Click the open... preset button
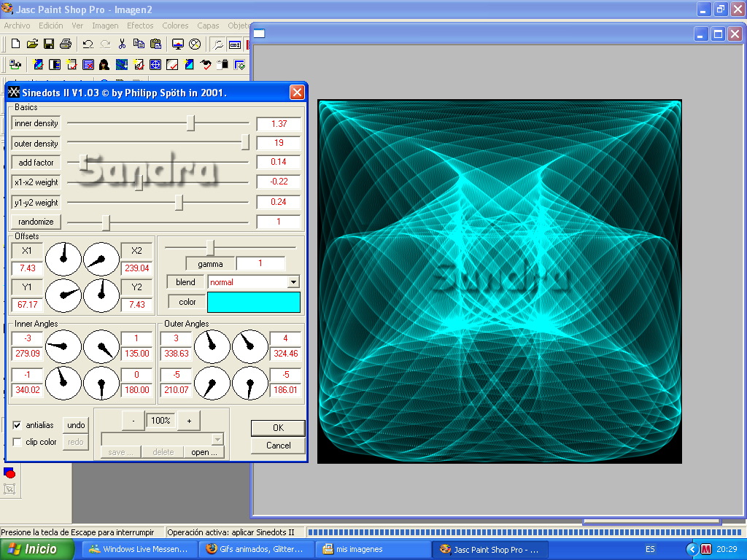 tap(204, 452)
